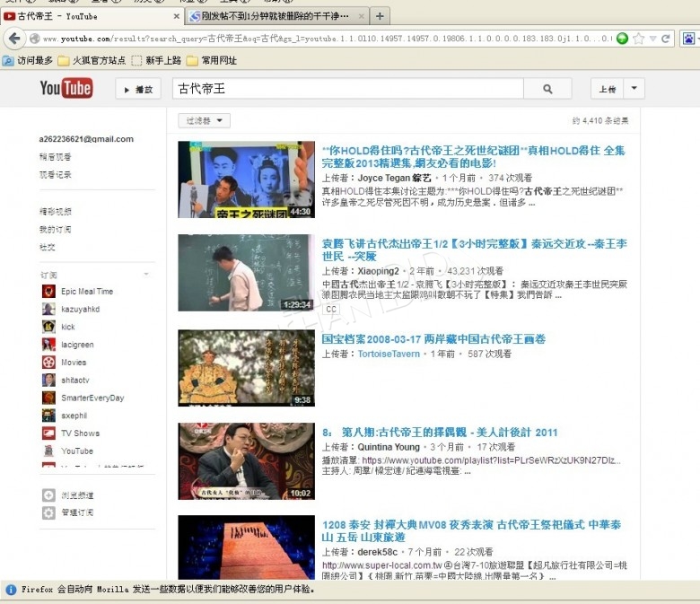Click the bookmark star in address bar
The image size is (700, 604).
point(639,39)
